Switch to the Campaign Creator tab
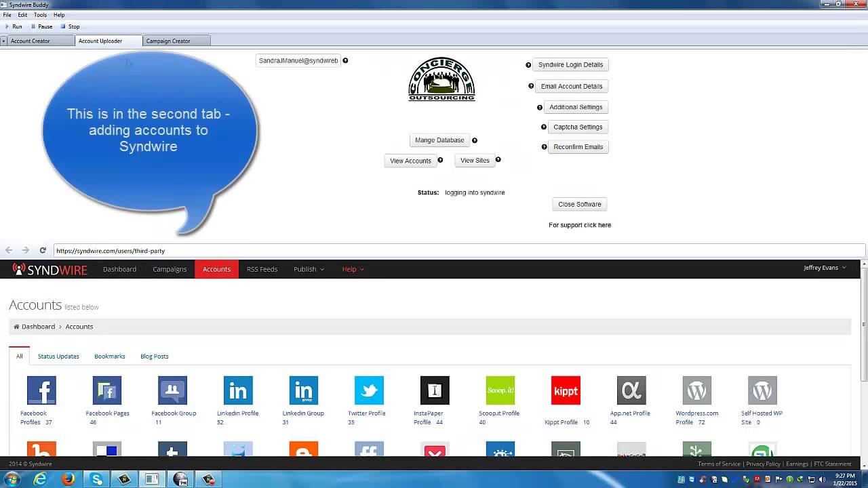 coord(177,41)
